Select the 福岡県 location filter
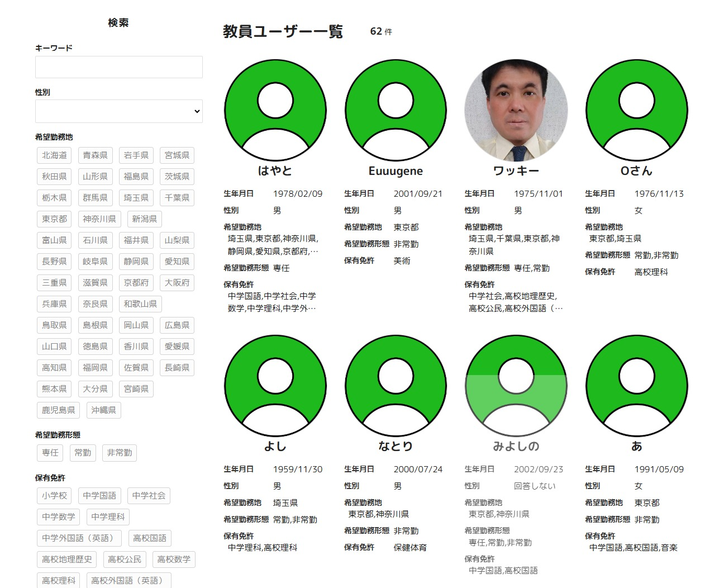 tap(96, 368)
